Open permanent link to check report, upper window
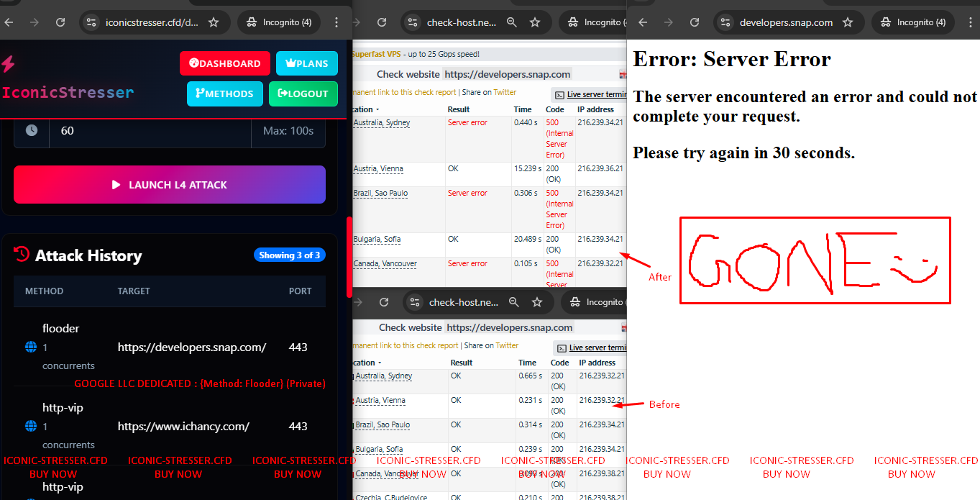 tap(404, 92)
